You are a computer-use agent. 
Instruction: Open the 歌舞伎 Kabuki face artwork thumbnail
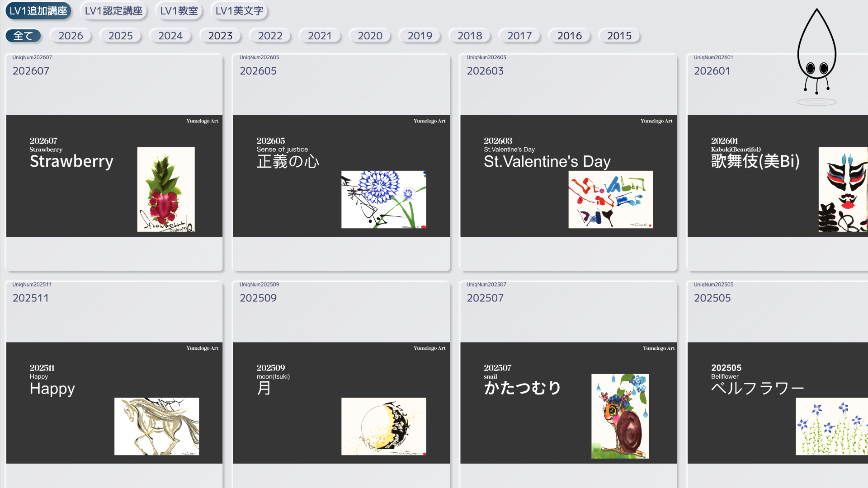point(843,189)
